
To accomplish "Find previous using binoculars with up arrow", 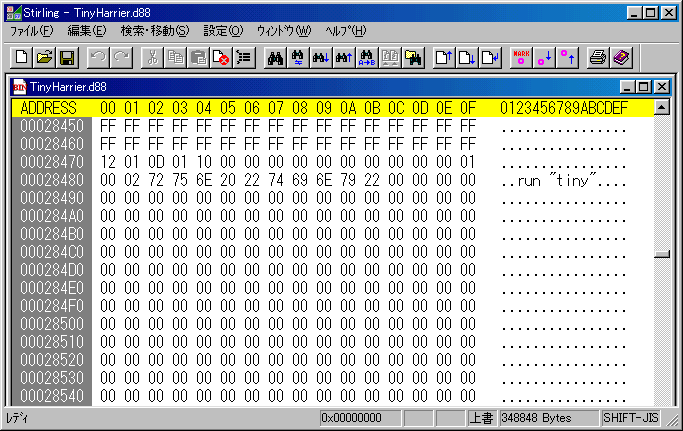I will (344, 58).
